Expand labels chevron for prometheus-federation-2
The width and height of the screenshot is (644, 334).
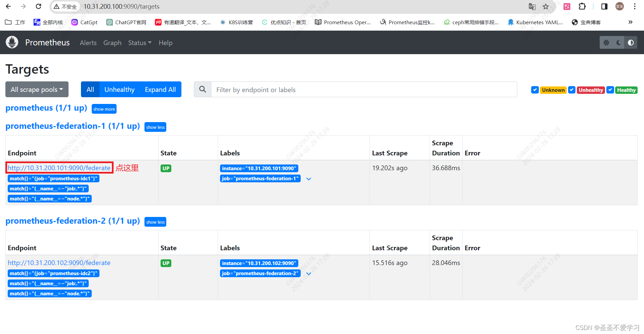[309, 274]
